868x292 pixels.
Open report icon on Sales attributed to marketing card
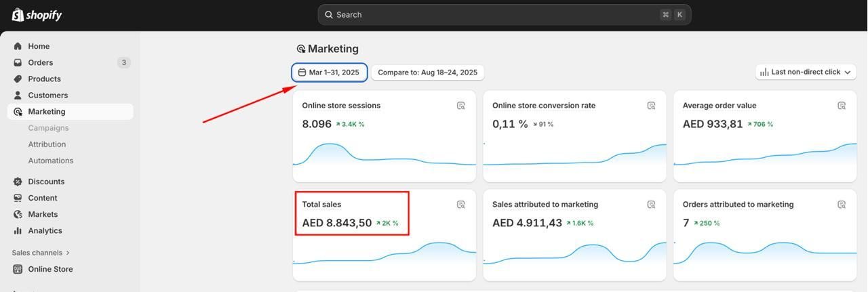pyautogui.click(x=651, y=205)
